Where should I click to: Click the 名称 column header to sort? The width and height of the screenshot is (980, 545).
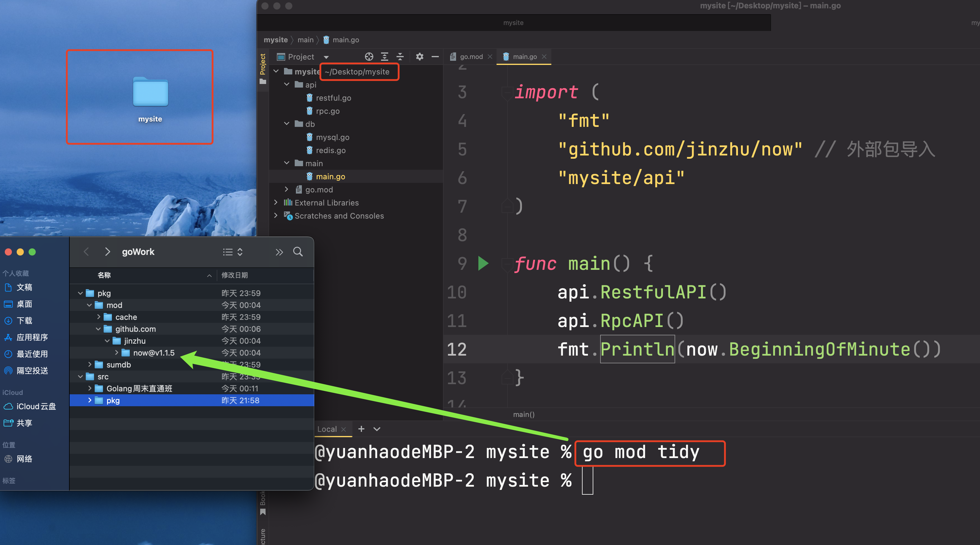point(104,275)
